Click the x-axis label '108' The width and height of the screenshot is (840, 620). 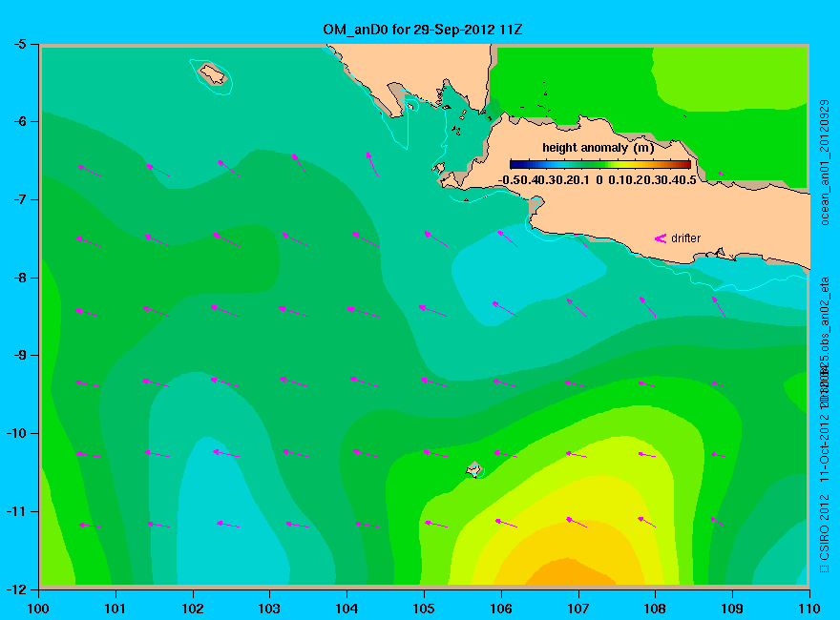(x=655, y=609)
